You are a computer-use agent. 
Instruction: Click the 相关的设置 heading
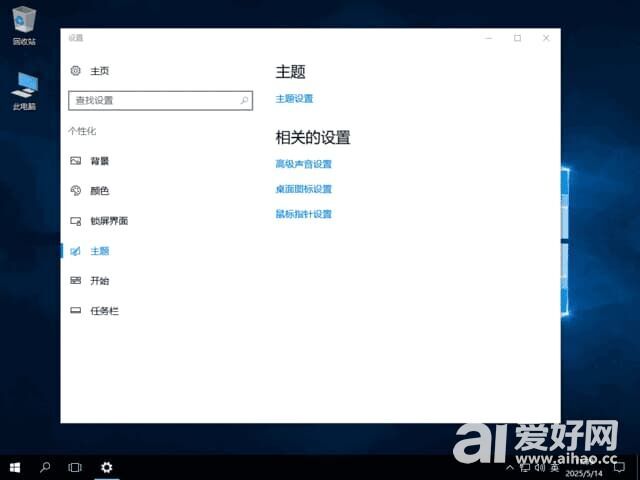313,138
